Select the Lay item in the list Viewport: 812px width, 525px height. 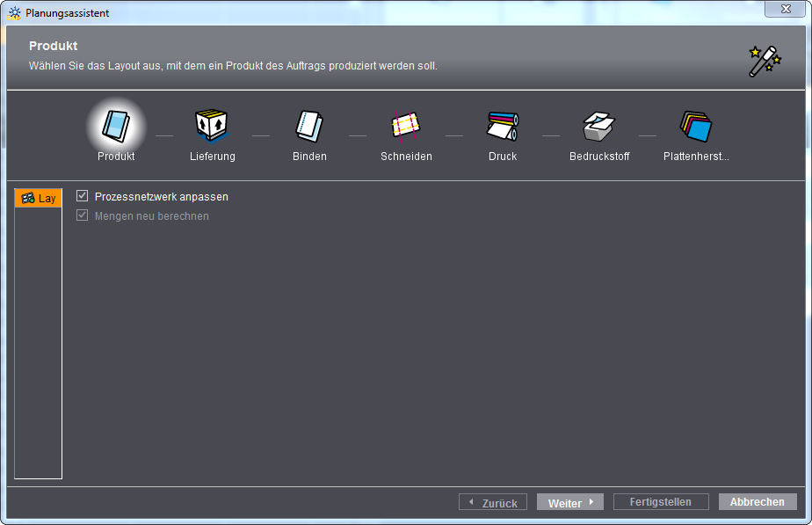pyautogui.click(x=39, y=198)
